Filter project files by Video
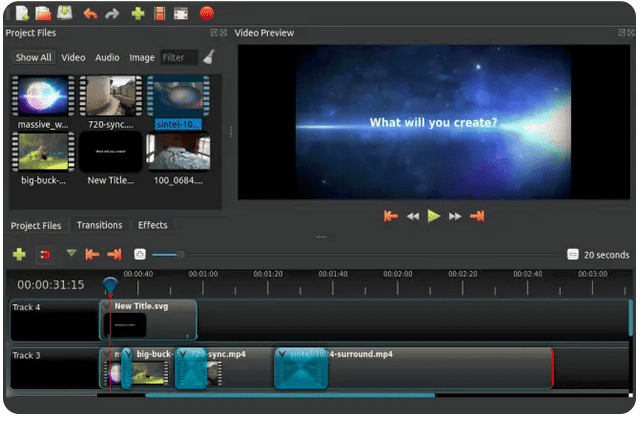This screenshot has width=642, height=421. (x=73, y=57)
